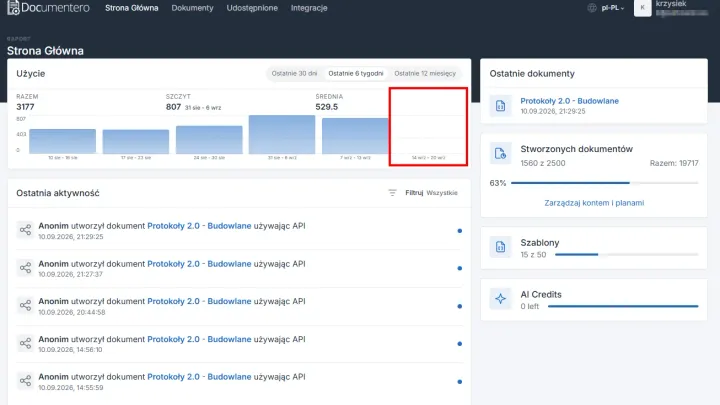Click blue dot of 14:55:59 activity
This screenshot has height=405, width=720.
coord(460,382)
